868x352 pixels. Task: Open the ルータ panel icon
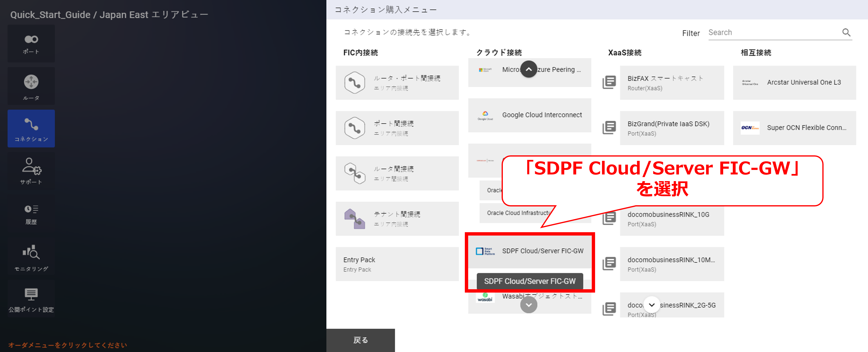31,86
